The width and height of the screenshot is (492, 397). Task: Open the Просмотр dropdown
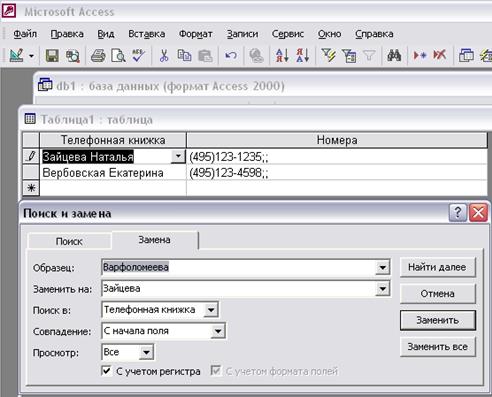click(x=146, y=352)
